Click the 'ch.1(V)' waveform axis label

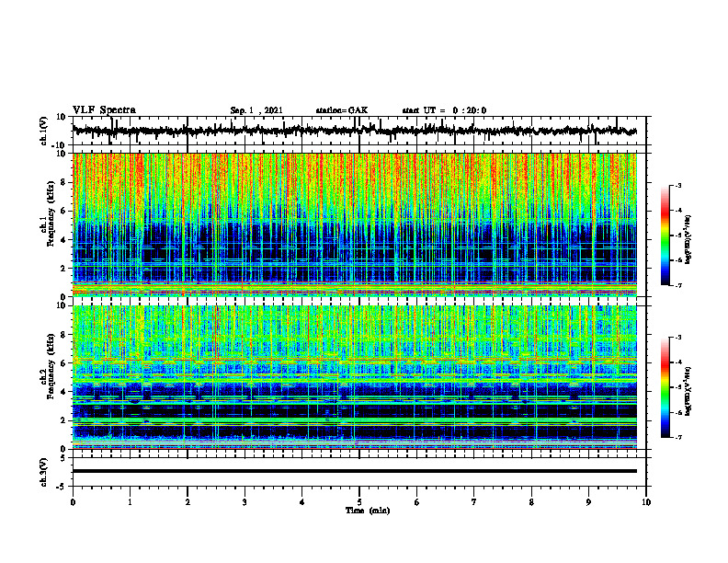coord(44,131)
